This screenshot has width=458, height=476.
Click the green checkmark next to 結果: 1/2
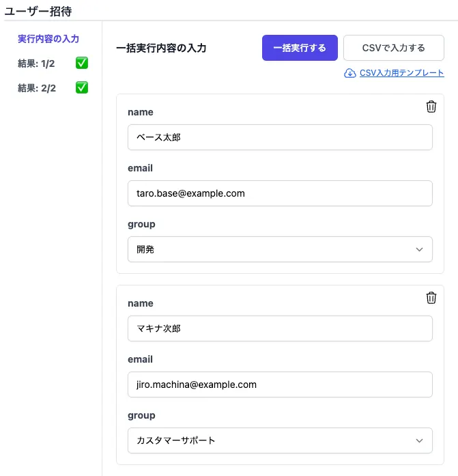(x=82, y=63)
